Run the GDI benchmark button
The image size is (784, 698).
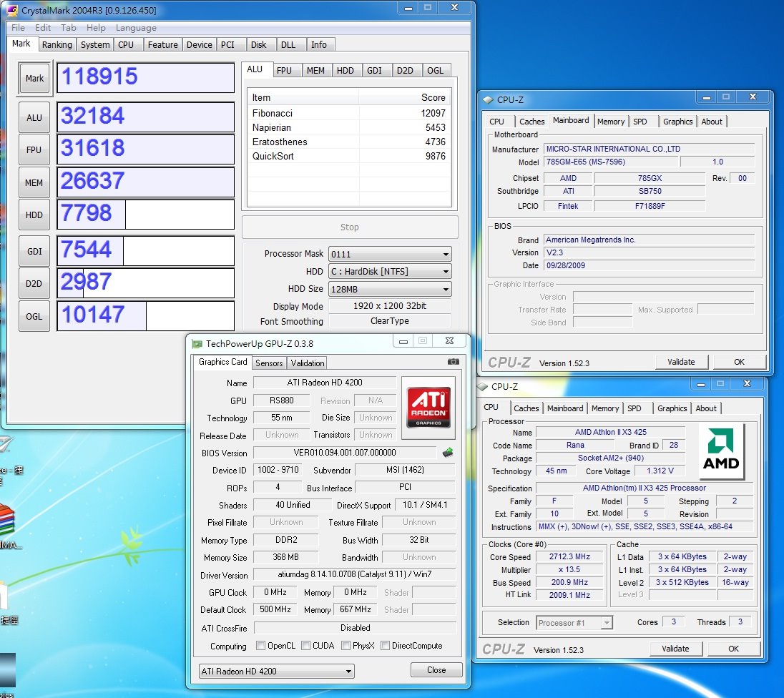pos(34,251)
